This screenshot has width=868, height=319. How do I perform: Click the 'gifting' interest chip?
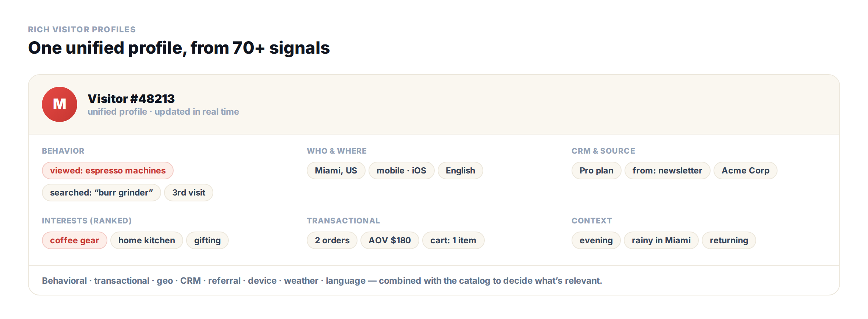(207, 240)
